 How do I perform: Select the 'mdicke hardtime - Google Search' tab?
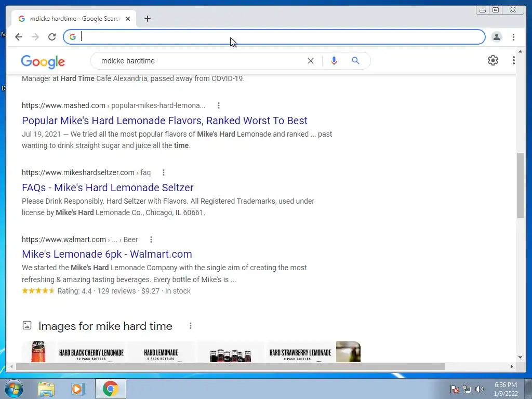pyautogui.click(x=74, y=19)
